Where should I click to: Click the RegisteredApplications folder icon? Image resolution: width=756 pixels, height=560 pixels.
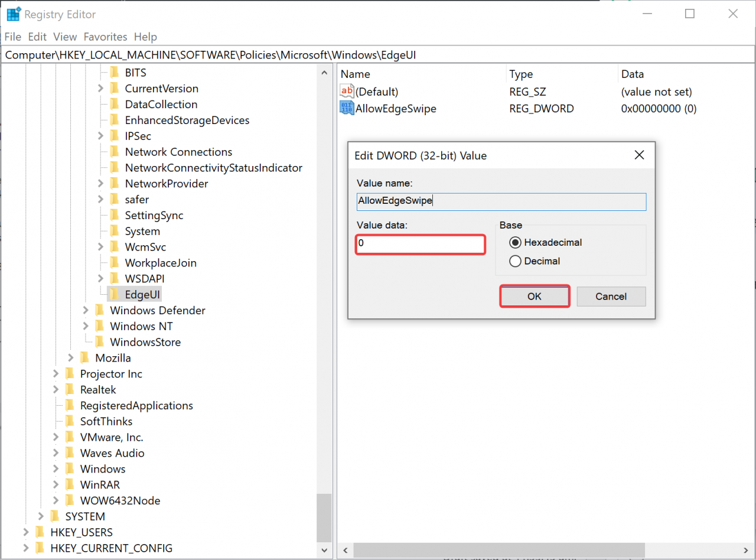(70, 405)
